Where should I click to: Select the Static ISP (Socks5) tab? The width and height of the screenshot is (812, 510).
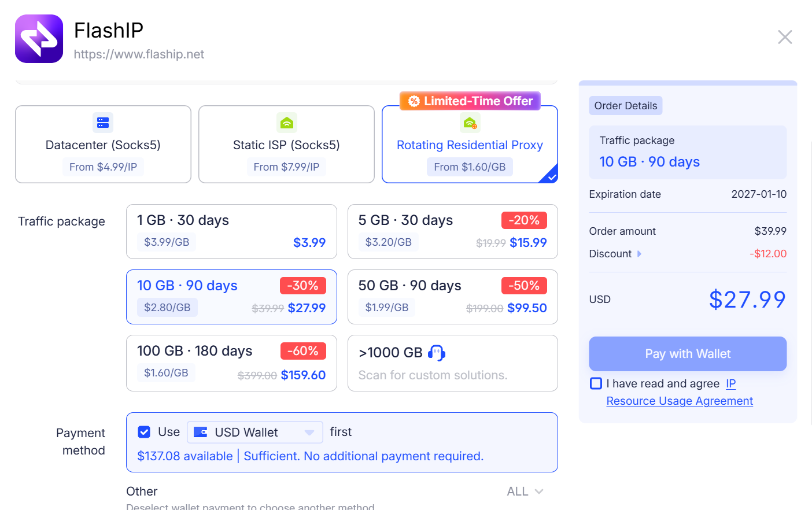(286, 144)
